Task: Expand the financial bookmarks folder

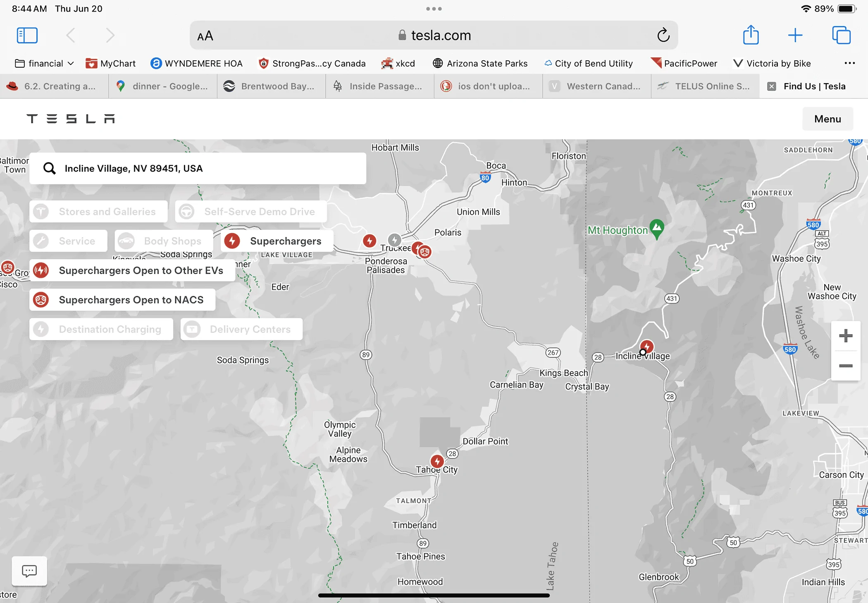Action: tap(45, 63)
